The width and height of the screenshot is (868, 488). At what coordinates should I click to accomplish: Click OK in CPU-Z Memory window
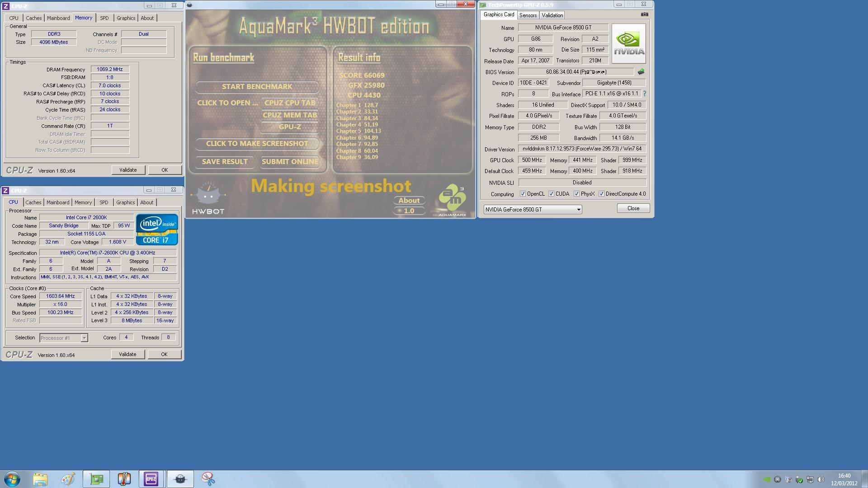[165, 170]
